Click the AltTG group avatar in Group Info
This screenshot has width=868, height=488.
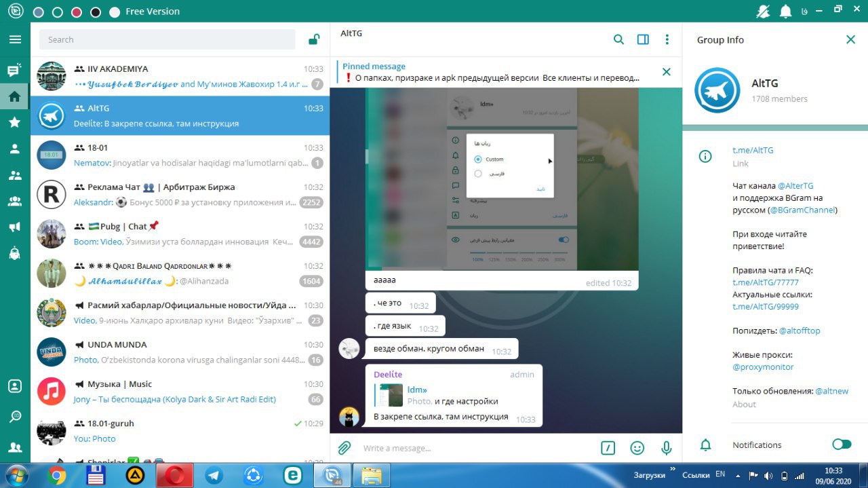[717, 90]
